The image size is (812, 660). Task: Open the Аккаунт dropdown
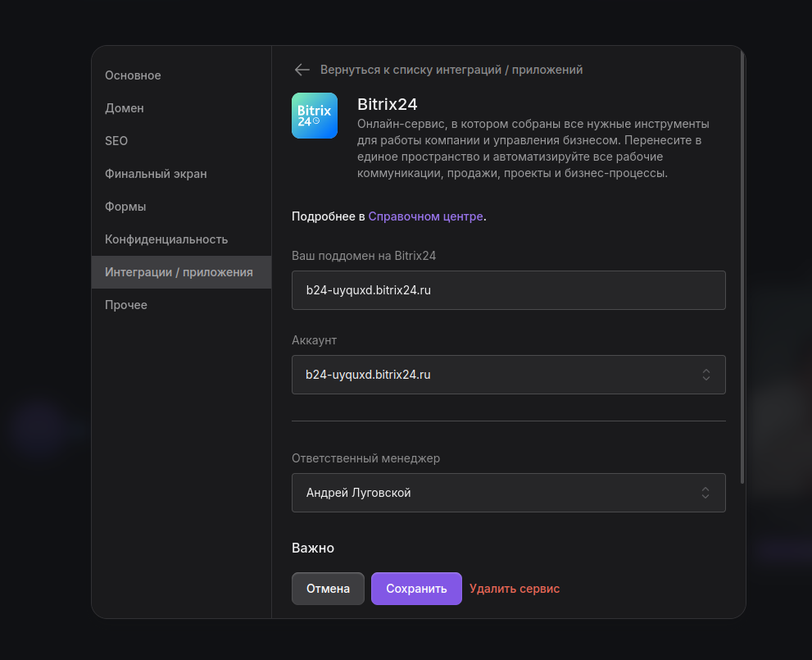point(508,375)
